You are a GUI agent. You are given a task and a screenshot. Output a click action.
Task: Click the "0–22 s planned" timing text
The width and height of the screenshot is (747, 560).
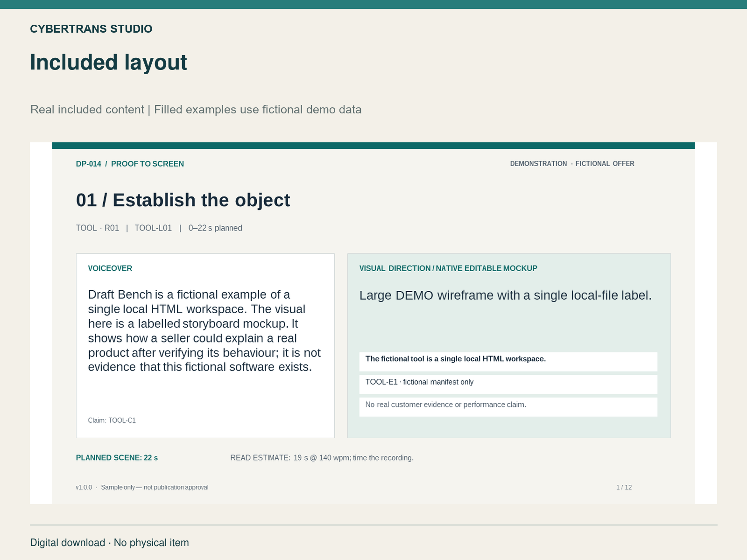[x=215, y=228]
